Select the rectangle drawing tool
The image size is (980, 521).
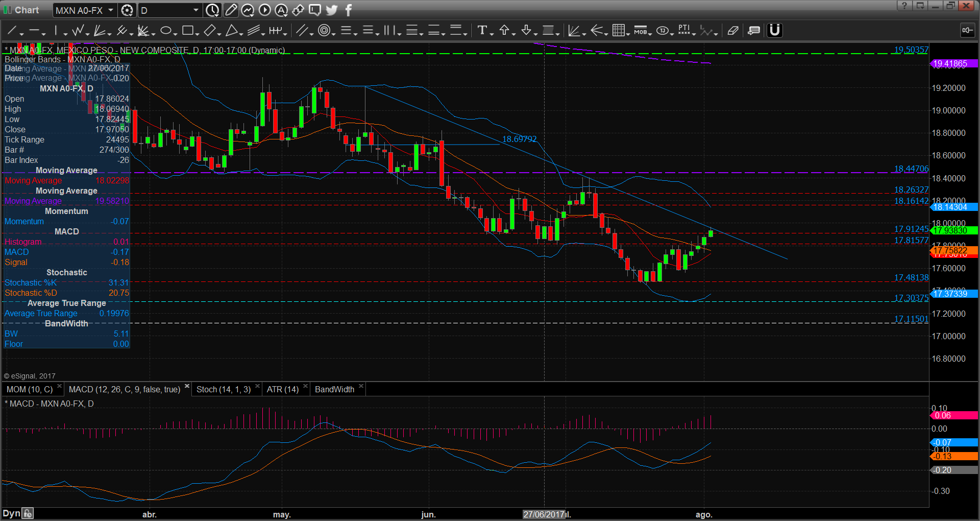tap(187, 31)
